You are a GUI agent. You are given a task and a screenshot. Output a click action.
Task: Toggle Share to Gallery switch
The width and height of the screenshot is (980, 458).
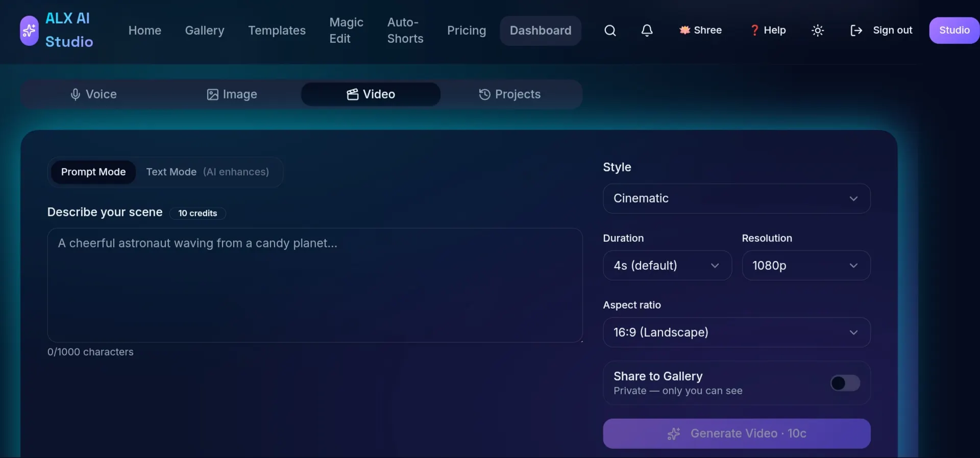click(845, 383)
